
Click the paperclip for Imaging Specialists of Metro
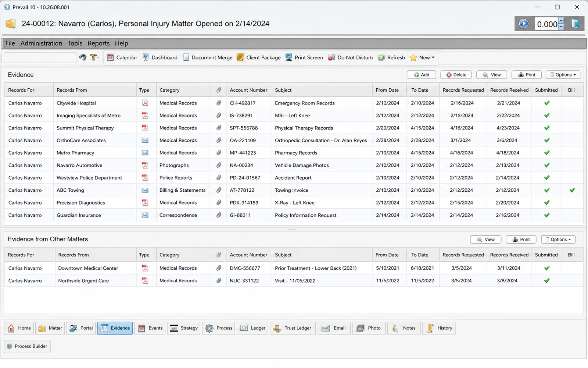coord(219,116)
